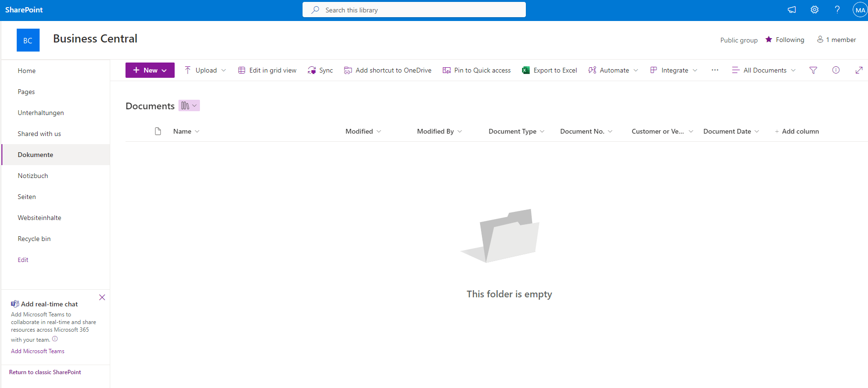Click the info icon after 'with your team'
This screenshot has width=868, height=388.
55,339
